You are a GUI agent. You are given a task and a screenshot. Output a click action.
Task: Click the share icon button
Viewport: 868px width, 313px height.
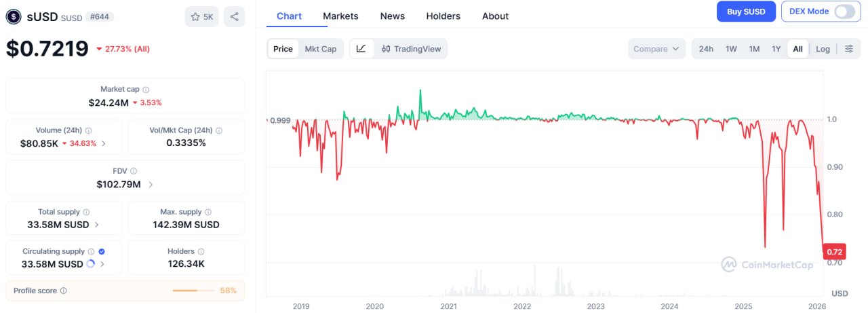(x=234, y=17)
